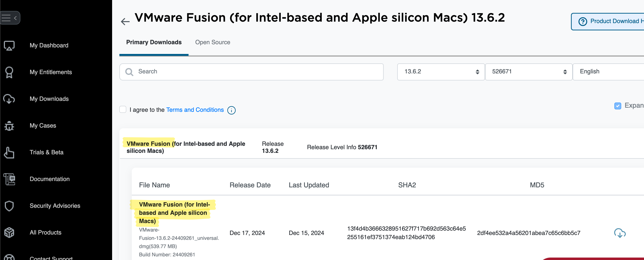Click the Terms and Conditions link

point(195,110)
